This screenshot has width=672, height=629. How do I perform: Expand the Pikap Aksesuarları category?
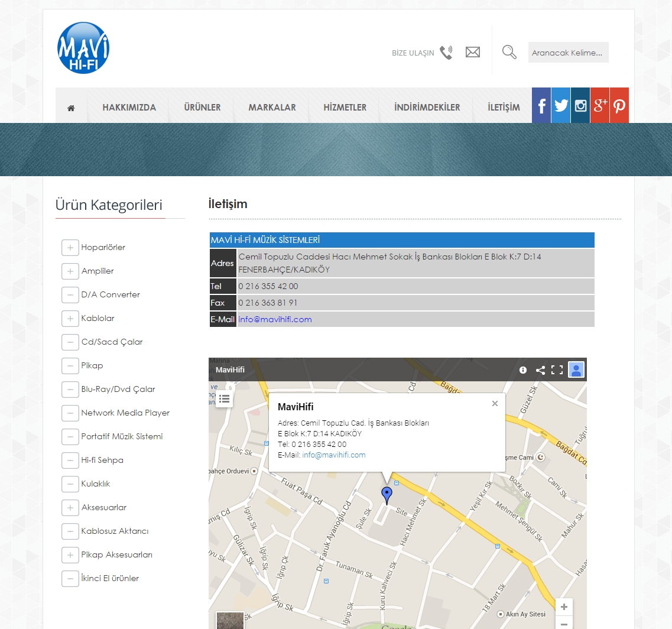[x=70, y=555]
